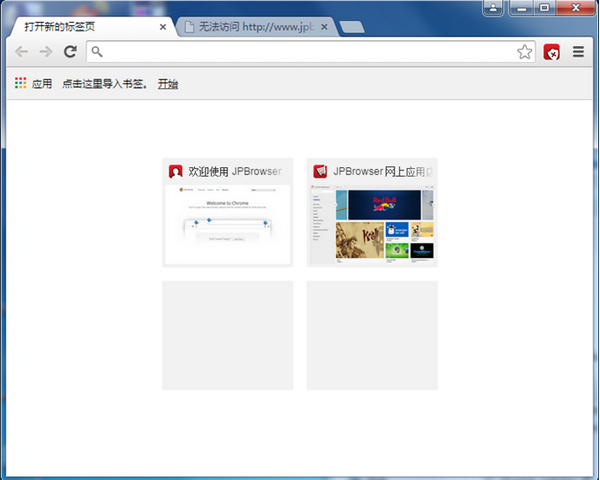
Task: Bookmark this page with the star icon
Action: click(x=524, y=52)
